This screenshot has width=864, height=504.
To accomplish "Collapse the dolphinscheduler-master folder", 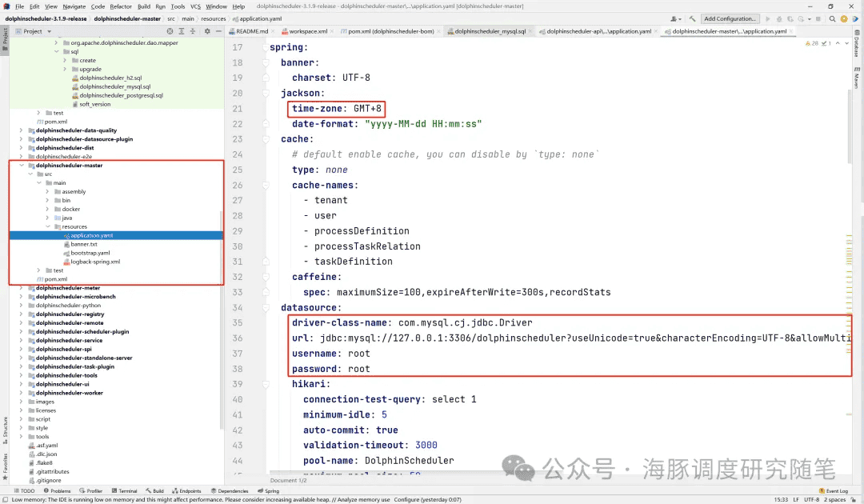I will pyautogui.click(x=22, y=166).
